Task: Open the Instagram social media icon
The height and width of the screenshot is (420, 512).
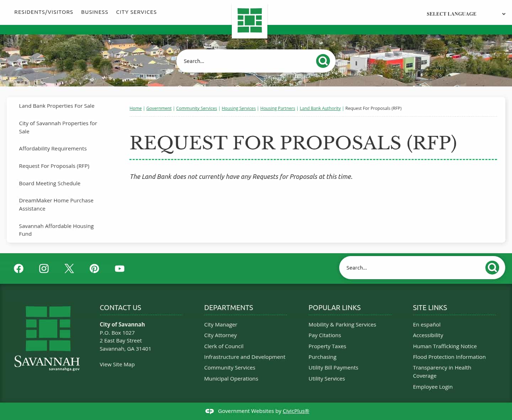Action: point(44,269)
